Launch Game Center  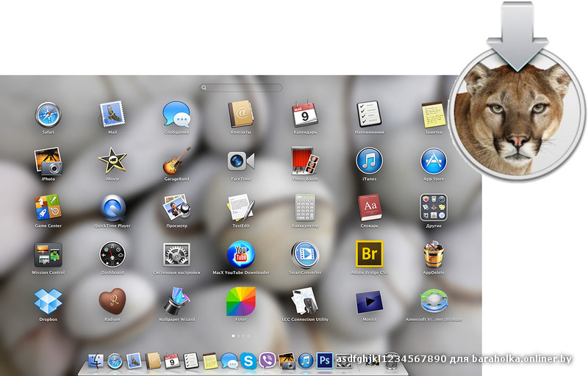click(48, 208)
